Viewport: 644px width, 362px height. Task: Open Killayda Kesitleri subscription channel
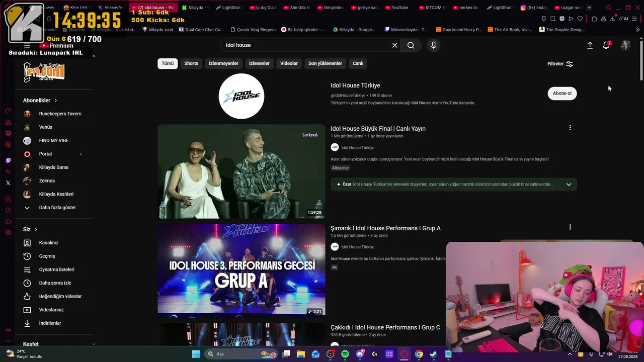pyautogui.click(x=53, y=194)
